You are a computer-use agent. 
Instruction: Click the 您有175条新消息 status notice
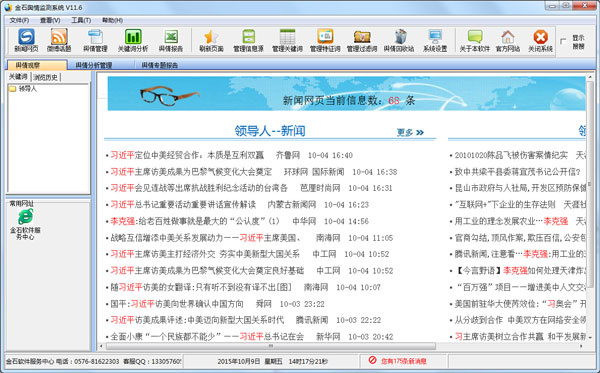point(403,361)
